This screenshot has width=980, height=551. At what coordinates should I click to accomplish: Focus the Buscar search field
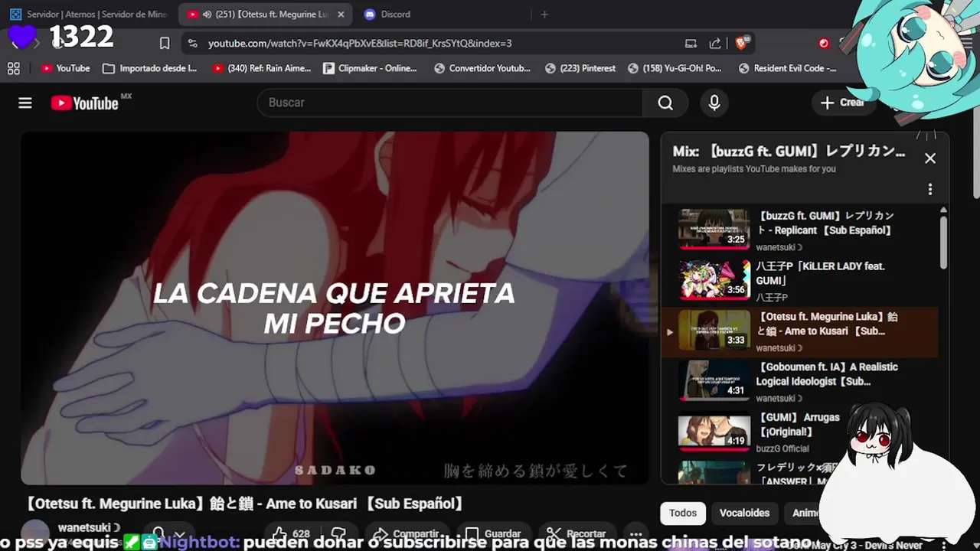(x=450, y=103)
